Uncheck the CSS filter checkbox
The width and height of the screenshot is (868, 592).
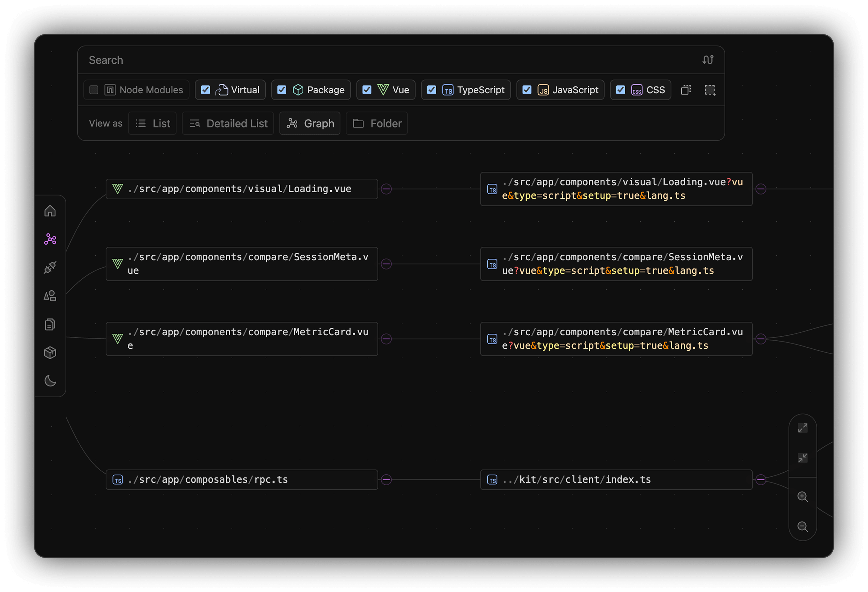pyautogui.click(x=620, y=90)
